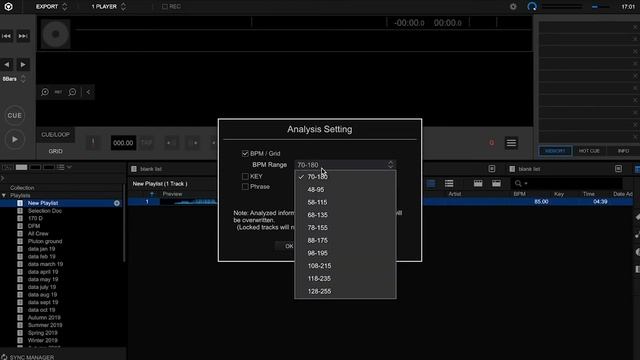This screenshot has height=360, width=640.
Task: Open preferences with the gear icon
Action: click(x=513, y=7)
